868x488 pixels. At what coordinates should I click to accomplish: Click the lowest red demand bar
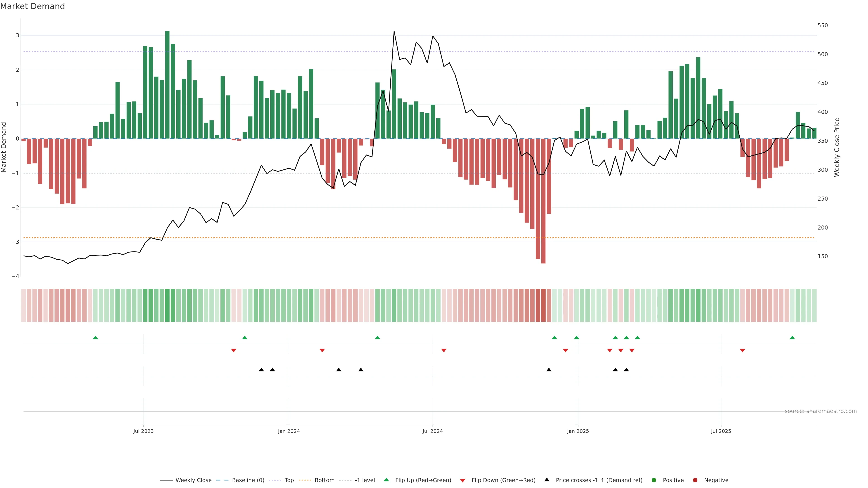[543, 202]
